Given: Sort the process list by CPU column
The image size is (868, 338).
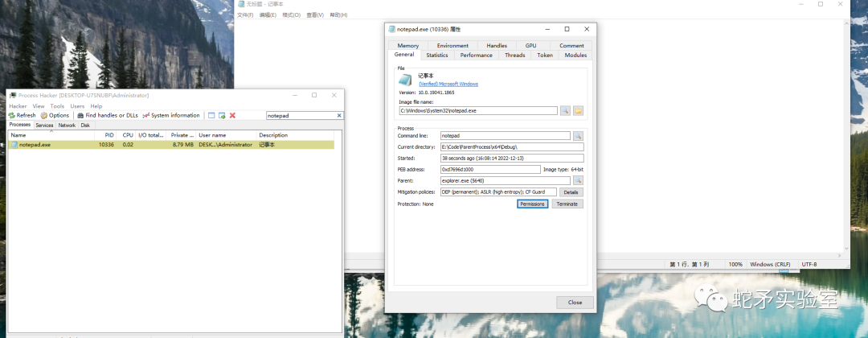Looking at the screenshot, I should click(x=126, y=135).
